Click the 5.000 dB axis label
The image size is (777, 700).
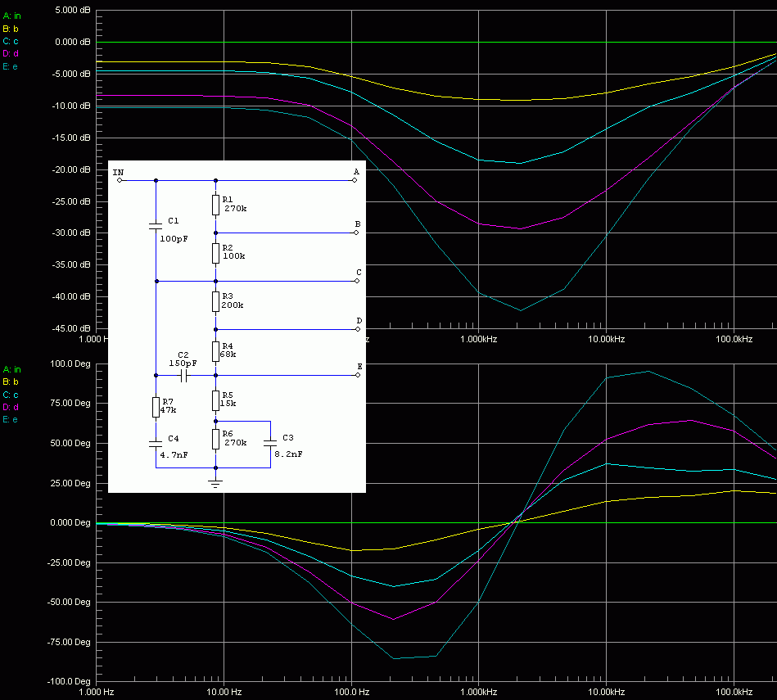72,10
